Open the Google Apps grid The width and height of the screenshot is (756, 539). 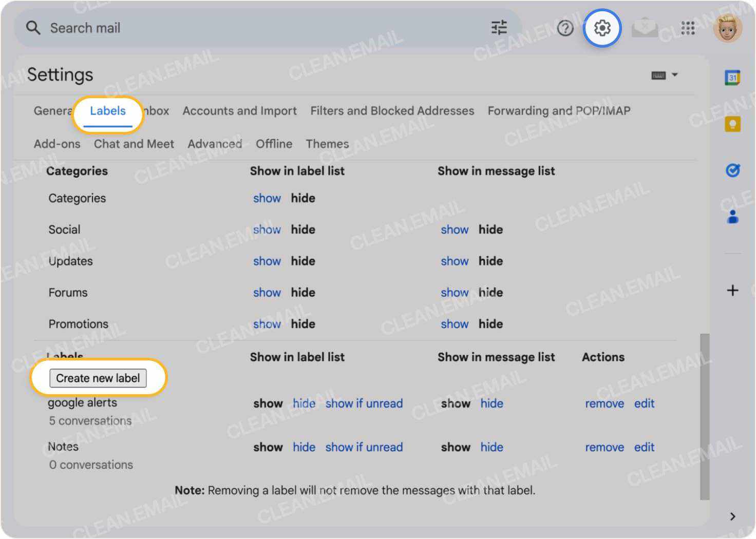(x=687, y=28)
